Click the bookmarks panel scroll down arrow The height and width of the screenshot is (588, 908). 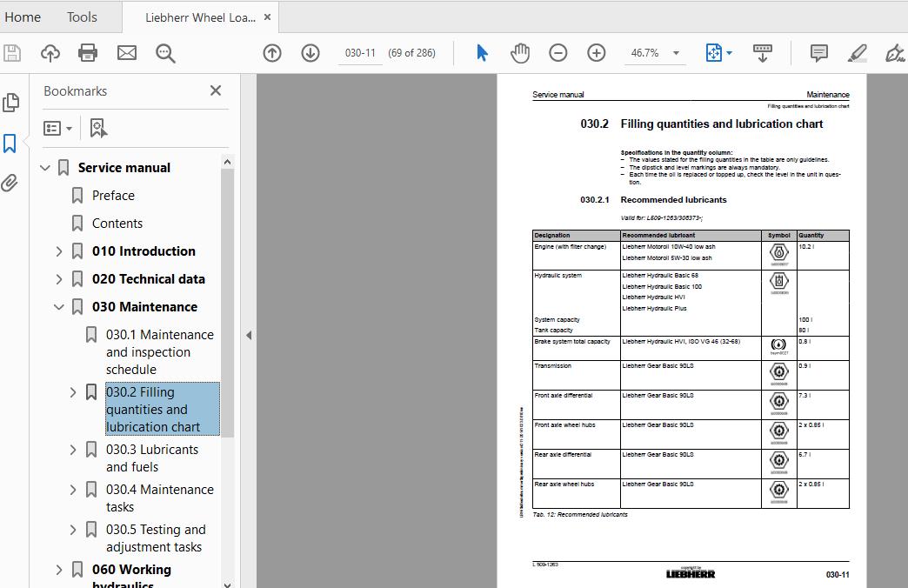227,584
